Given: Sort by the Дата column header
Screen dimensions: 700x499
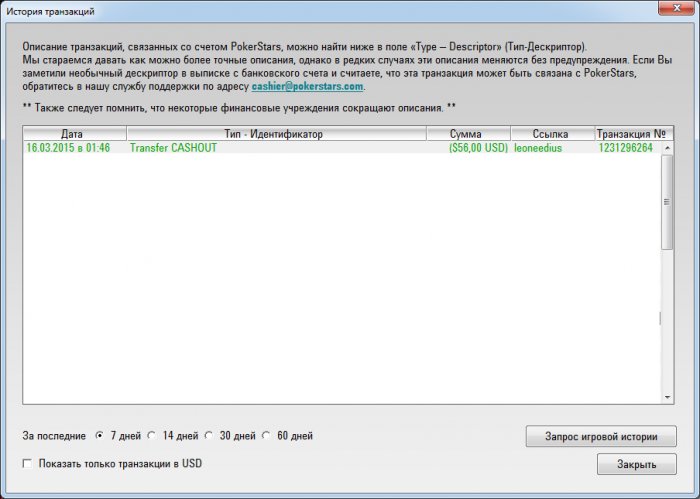Looking at the screenshot, I should pyautogui.click(x=75, y=134).
